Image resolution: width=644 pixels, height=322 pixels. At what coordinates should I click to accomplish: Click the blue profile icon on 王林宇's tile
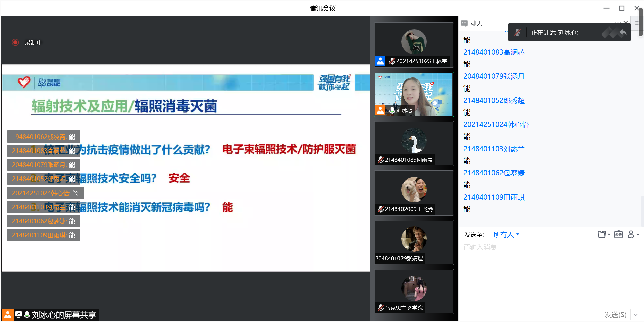[380, 61]
